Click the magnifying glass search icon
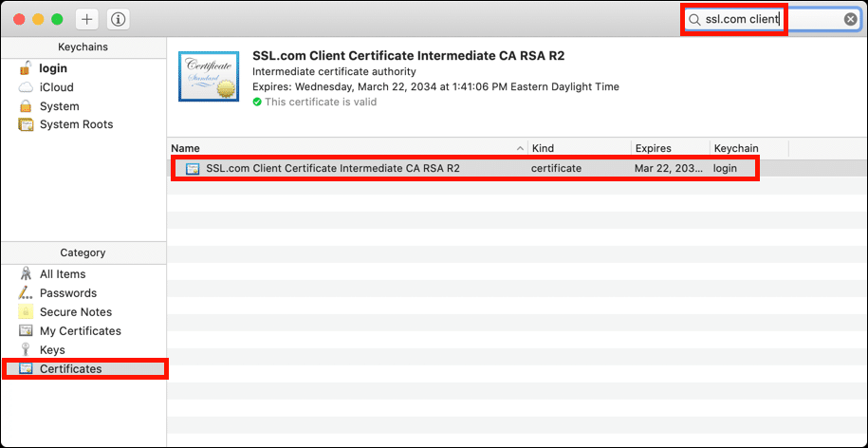The height and width of the screenshot is (448, 868). 695,19
